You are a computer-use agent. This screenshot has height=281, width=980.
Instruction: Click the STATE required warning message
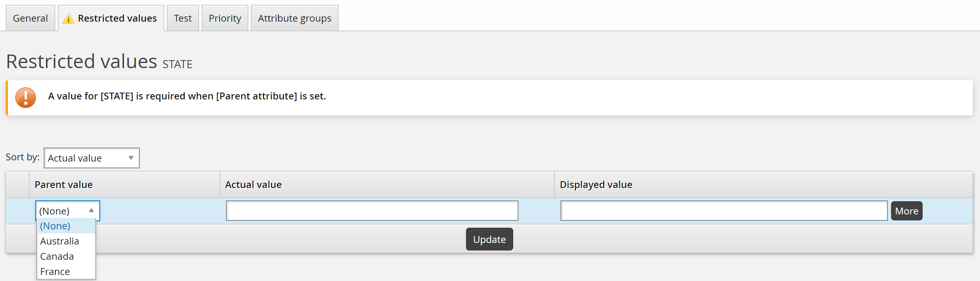click(187, 96)
